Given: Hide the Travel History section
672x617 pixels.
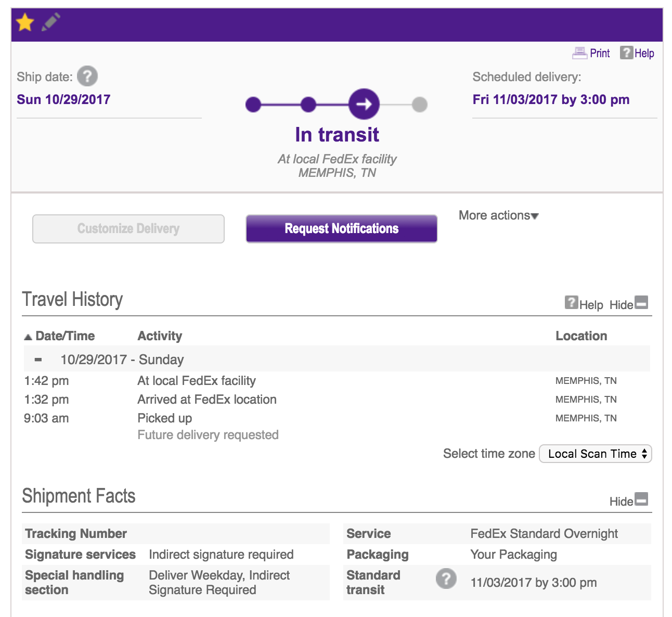Looking at the screenshot, I should (622, 305).
